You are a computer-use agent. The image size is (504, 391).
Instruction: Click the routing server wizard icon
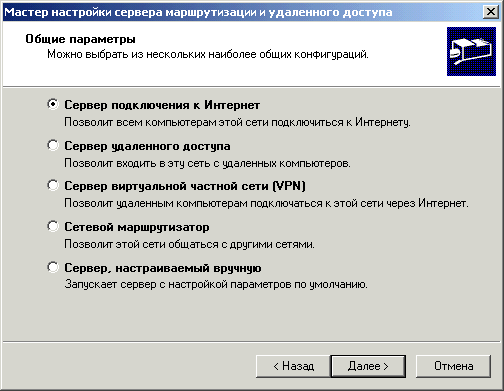(x=471, y=51)
